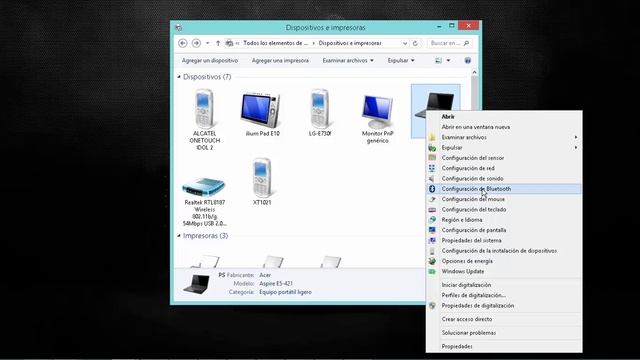This screenshot has height=360, width=640.
Task: Select the ALCATEL ONETOUCH IDOL 2 device icon
Action: [x=204, y=109]
